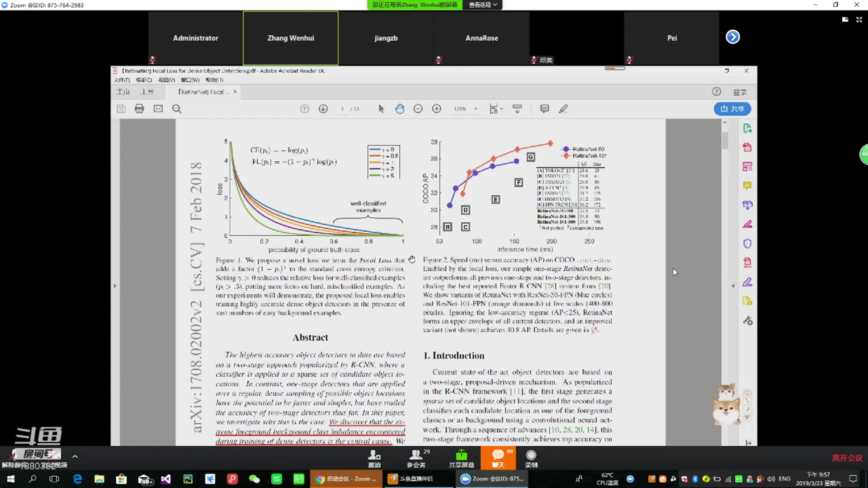Click the Zoom Chat button
The height and width of the screenshot is (488, 868).
pos(498,458)
